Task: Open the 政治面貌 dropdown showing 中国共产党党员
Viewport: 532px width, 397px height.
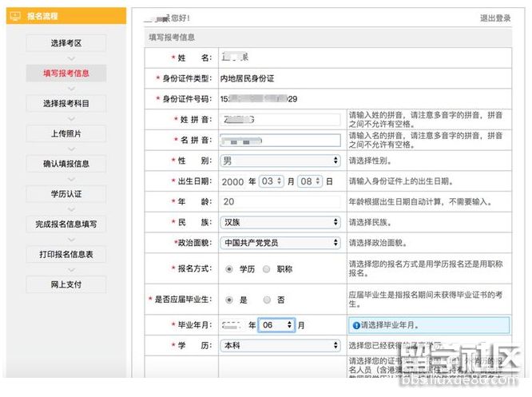Action: [x=280, y=243]
